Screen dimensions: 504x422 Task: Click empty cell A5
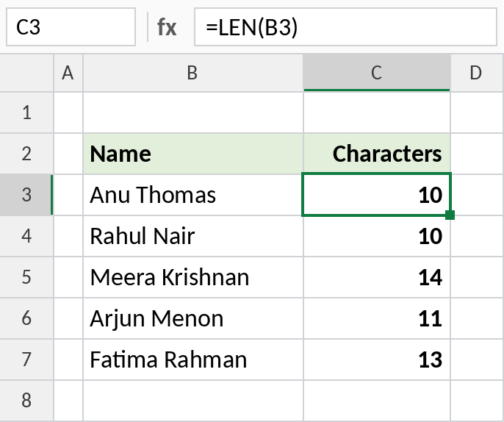tap(68, 277)
